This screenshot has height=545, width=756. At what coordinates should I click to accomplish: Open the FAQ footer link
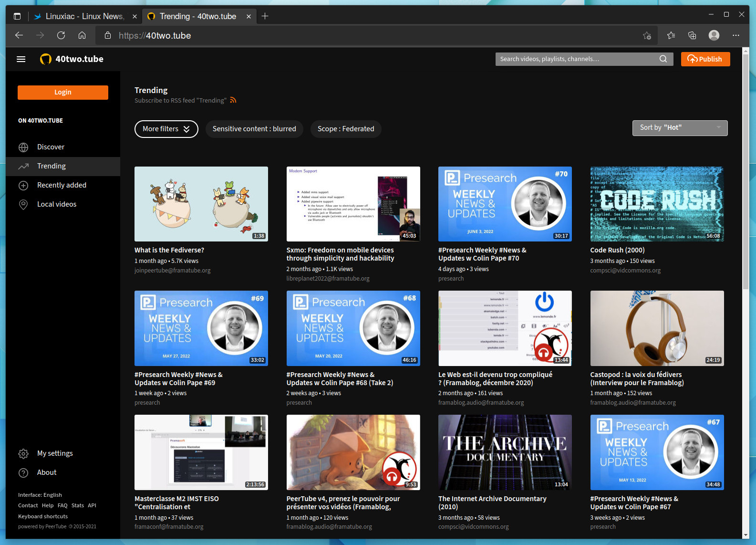[x=62, y=506]
